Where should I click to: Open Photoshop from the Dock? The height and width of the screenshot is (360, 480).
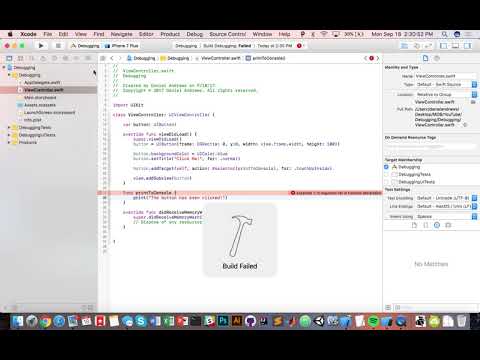pyautogui.click(x=223, y=321)
